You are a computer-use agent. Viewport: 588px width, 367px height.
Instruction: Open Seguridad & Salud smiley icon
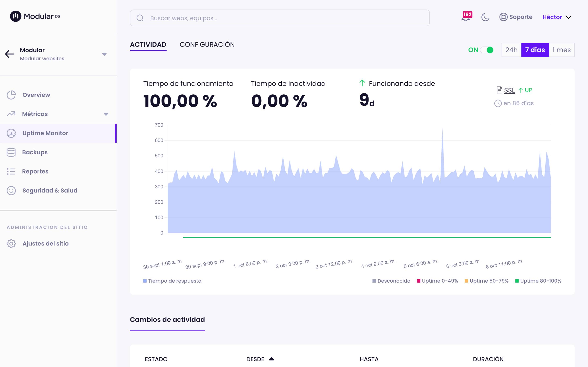[x=11, y=190]
